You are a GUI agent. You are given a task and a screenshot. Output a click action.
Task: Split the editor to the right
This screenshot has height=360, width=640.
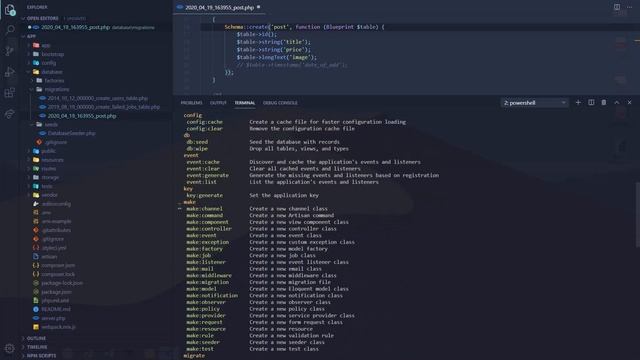pyautogui.click(x=617, y=7)
